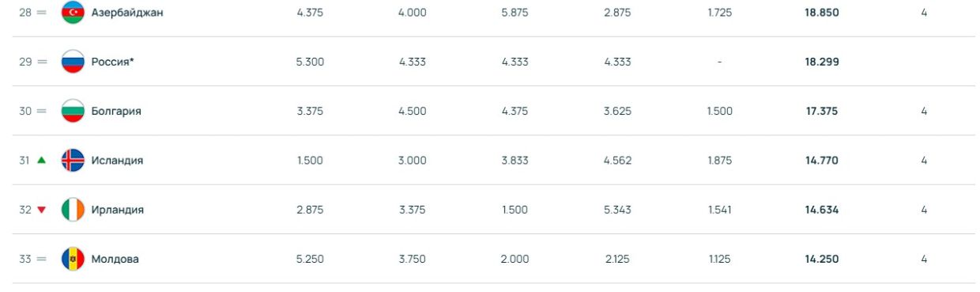Viewport: 980px width, 292px height.
Task: Click Azerbaijan's total score 18.850
Action: click(822, 13)
